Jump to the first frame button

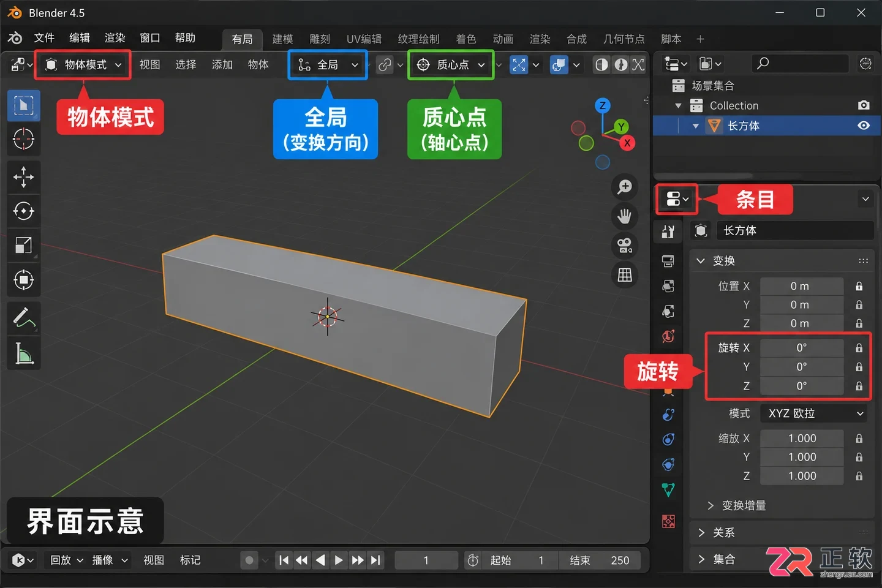[x=284, y=560]
